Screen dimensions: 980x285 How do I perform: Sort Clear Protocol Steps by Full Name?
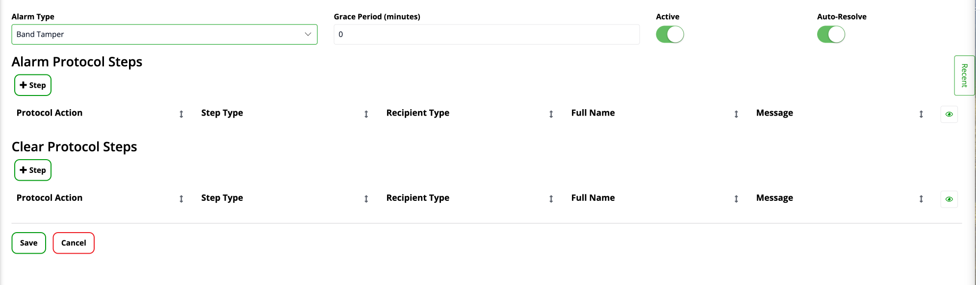point(736,199)
